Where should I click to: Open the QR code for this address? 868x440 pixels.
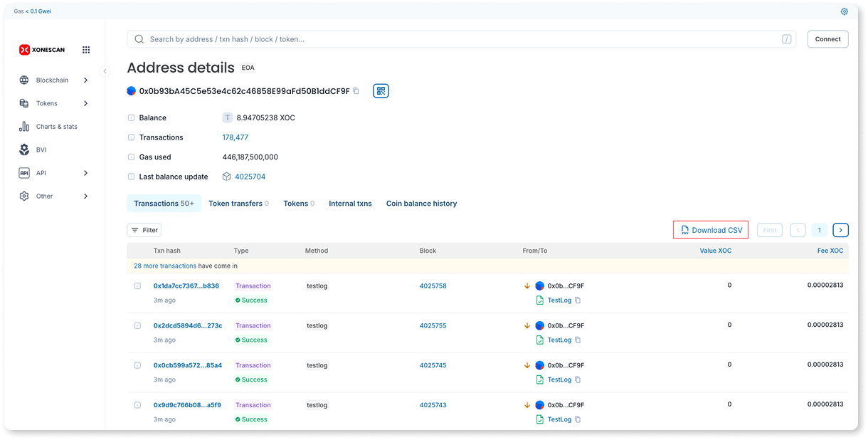click(381, 91)
